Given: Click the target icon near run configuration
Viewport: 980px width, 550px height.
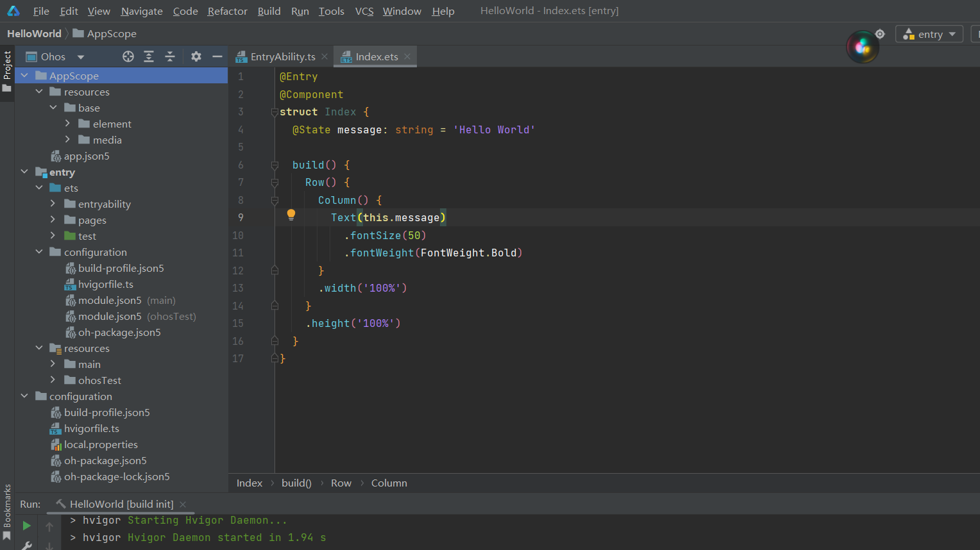Looking at the screenshot, I should (x=880, y=34).
